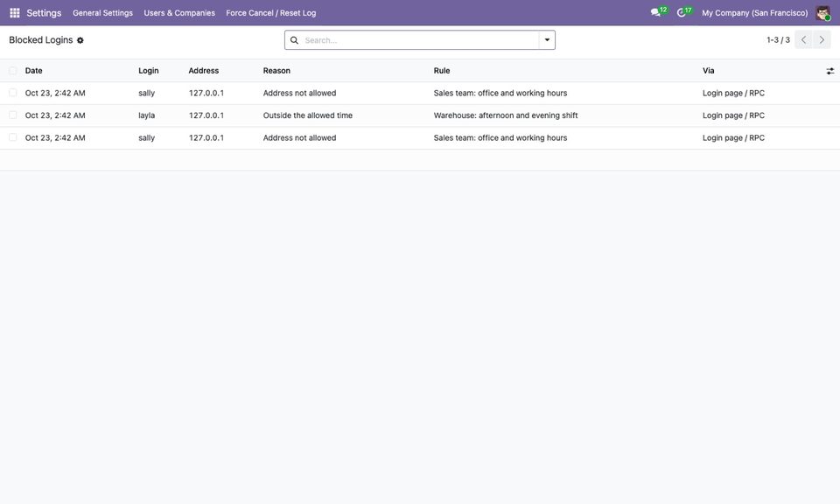Click the 'layla' login cell
The width and height of the screenshot is (840, 504).
[x=147, y=115]
